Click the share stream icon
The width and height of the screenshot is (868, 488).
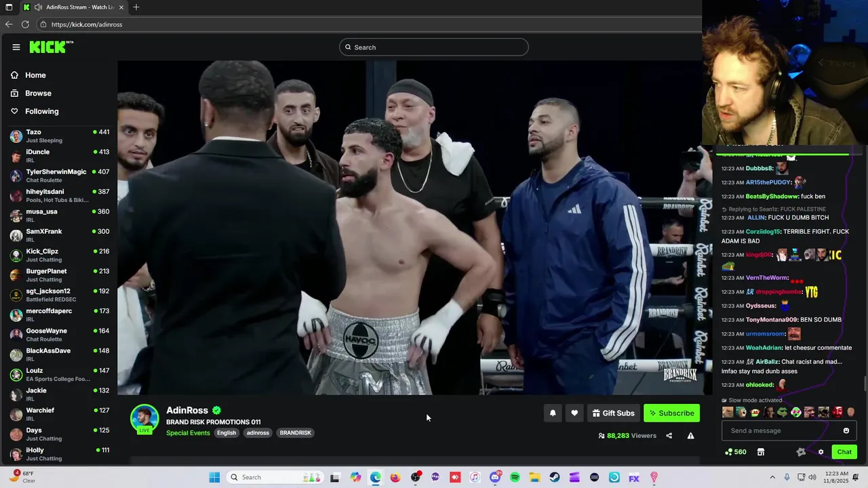click(669, 436)
